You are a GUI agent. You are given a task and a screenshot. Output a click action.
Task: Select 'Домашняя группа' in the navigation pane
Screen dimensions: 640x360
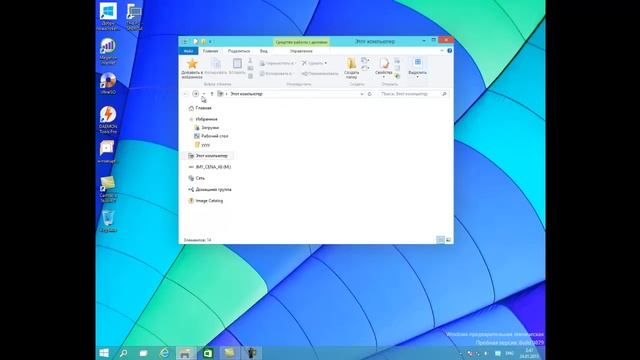tap(213, 190)
